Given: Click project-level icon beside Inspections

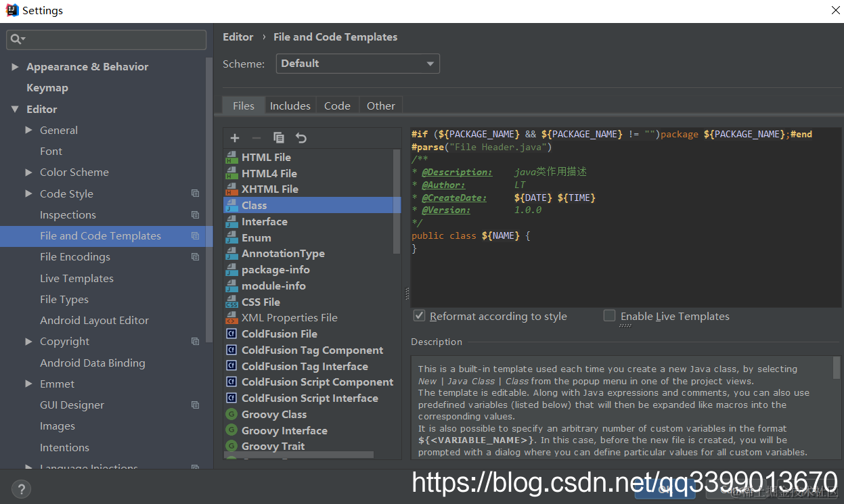Looking at the screenshot, I should click(x=195, y=215).
